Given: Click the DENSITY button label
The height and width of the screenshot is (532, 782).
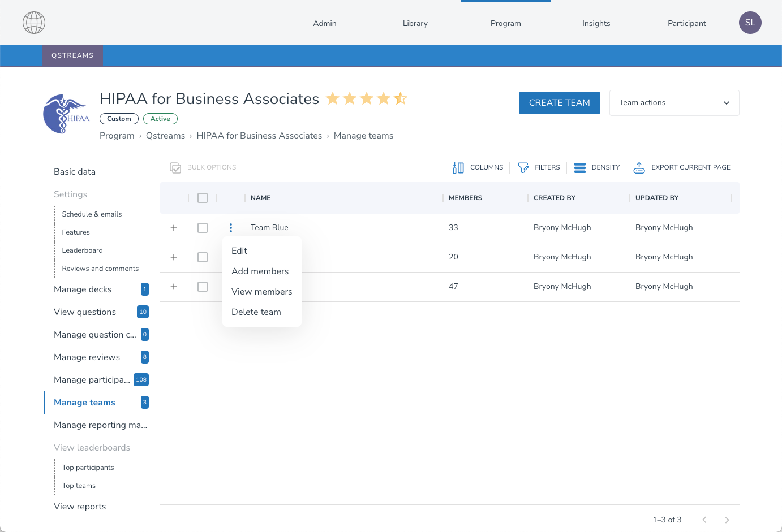Looking at the screenshot, I should [605, 167].
